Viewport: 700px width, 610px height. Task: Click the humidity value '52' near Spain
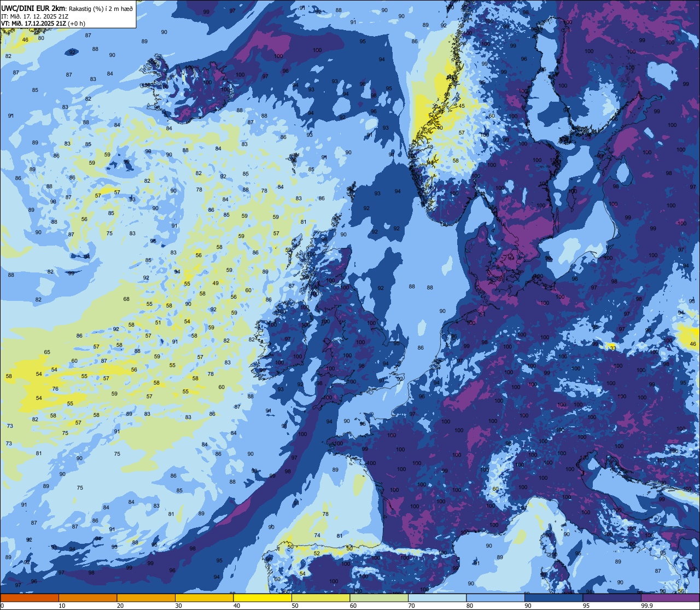(317, 554)
